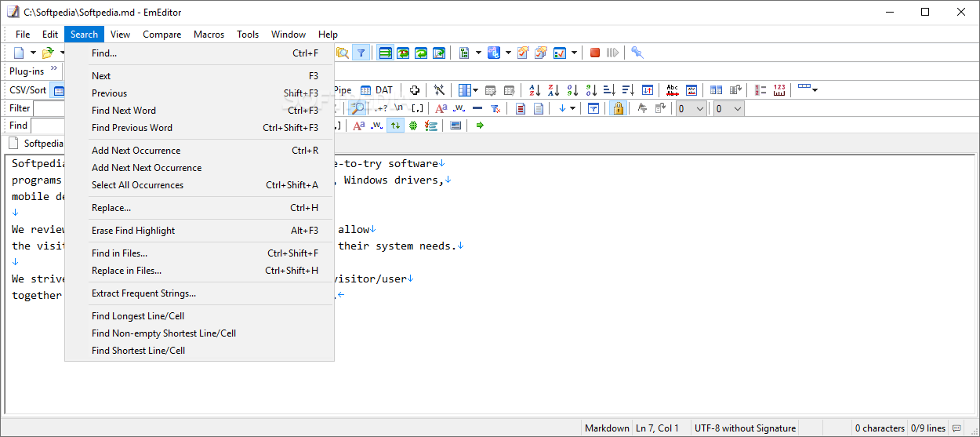Click the numbered lines 1 2 icon
Screen dimensions: 980x437
tap(760, 90)
